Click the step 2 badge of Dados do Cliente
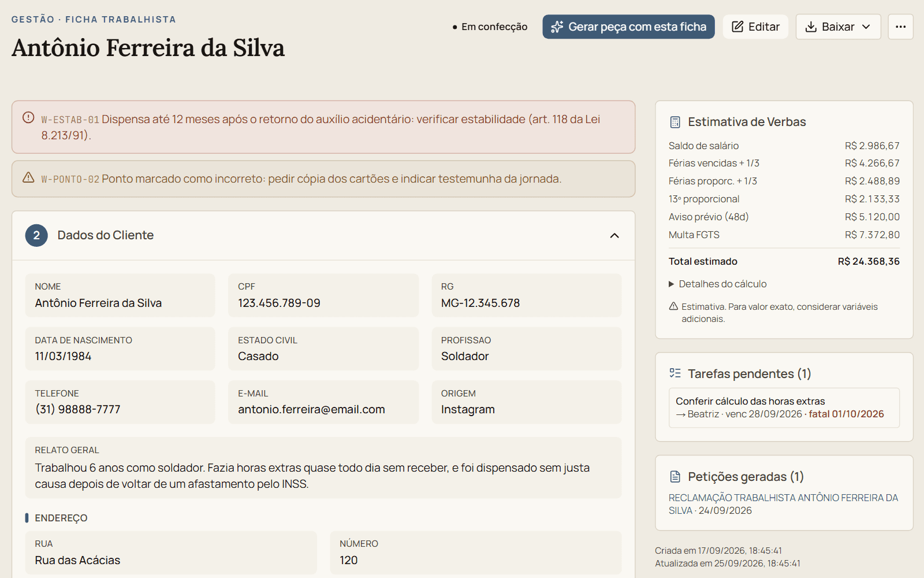The image size is (924, 578). 36,235
